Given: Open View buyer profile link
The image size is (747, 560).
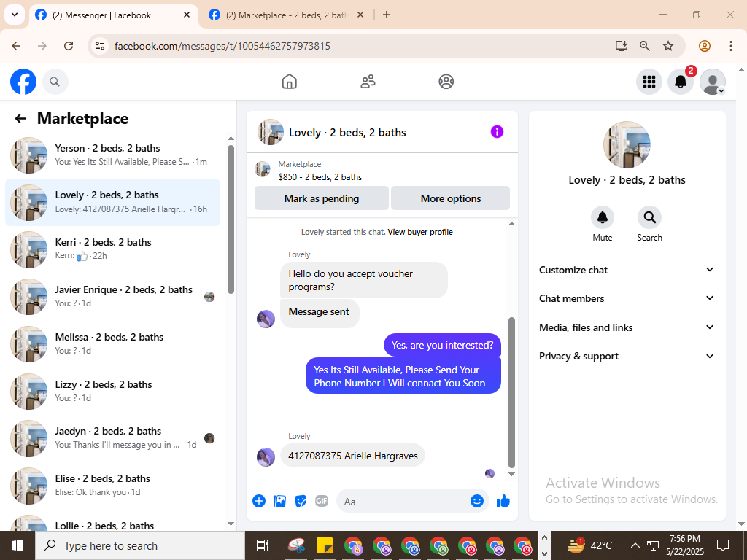Looking at the screenshot, I should [420, 232].
